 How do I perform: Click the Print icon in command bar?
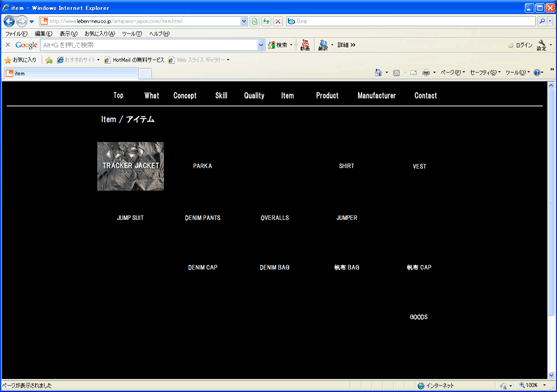coord(426,73)
